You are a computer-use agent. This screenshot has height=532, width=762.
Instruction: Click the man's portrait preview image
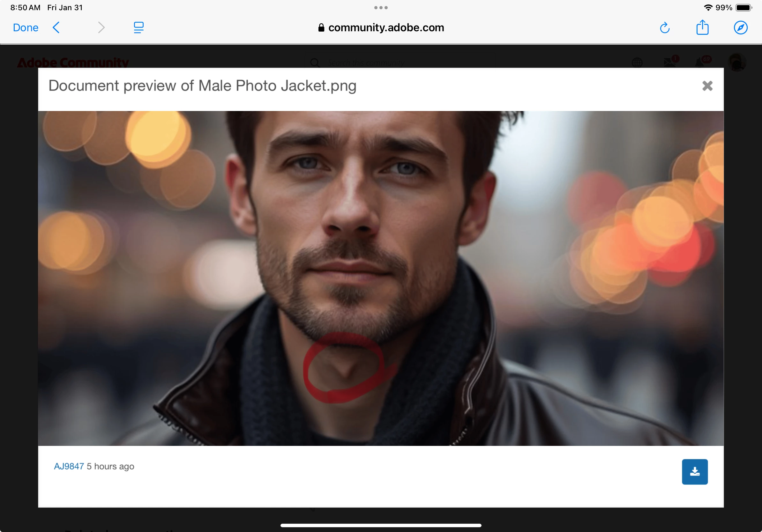(381, 278)
